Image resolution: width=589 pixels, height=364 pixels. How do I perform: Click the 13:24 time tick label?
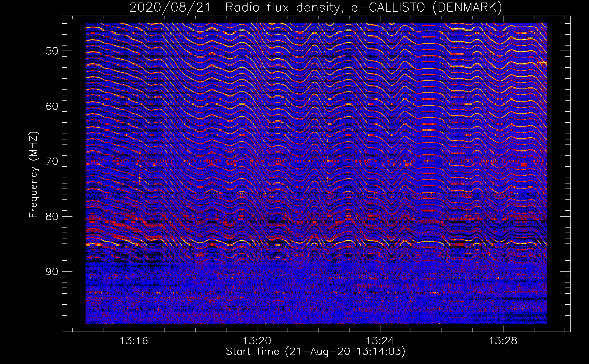[380, 341]
